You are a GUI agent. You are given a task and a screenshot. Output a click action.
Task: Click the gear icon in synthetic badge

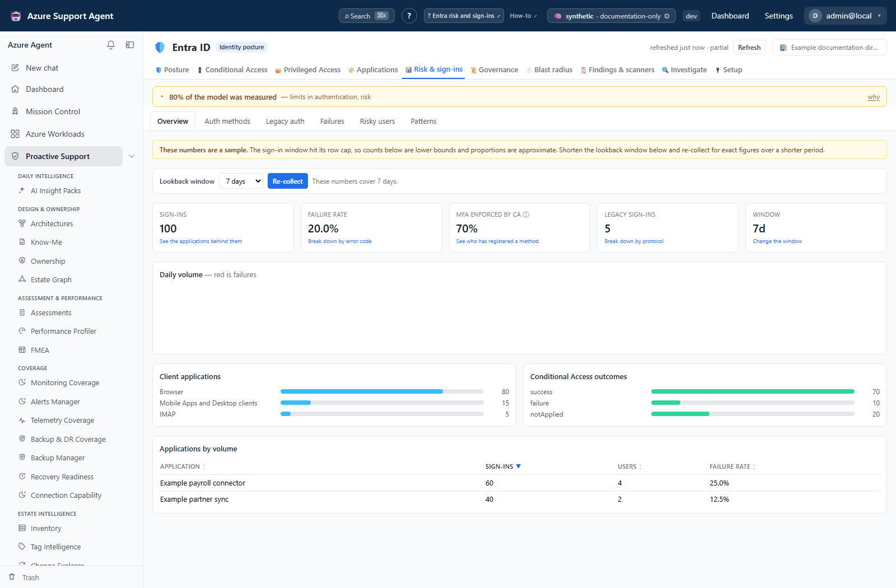click(x=667, y=16)
